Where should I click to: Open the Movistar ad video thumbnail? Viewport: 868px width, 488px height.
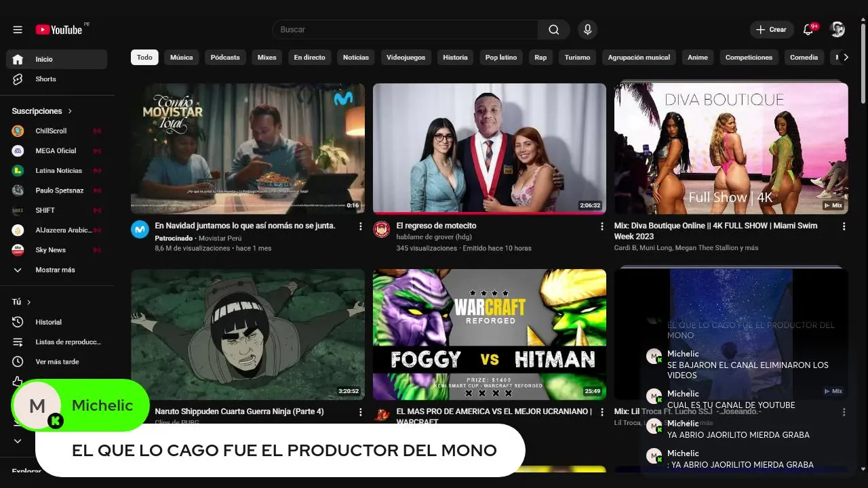(248, 148)
